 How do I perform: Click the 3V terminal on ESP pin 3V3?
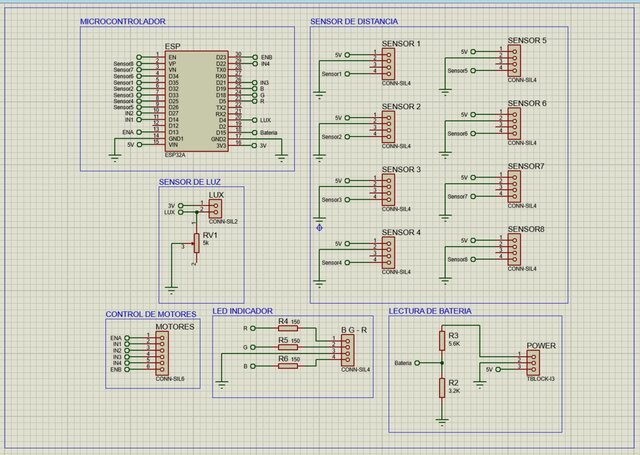pyautogui.click(x=255, y=146)
